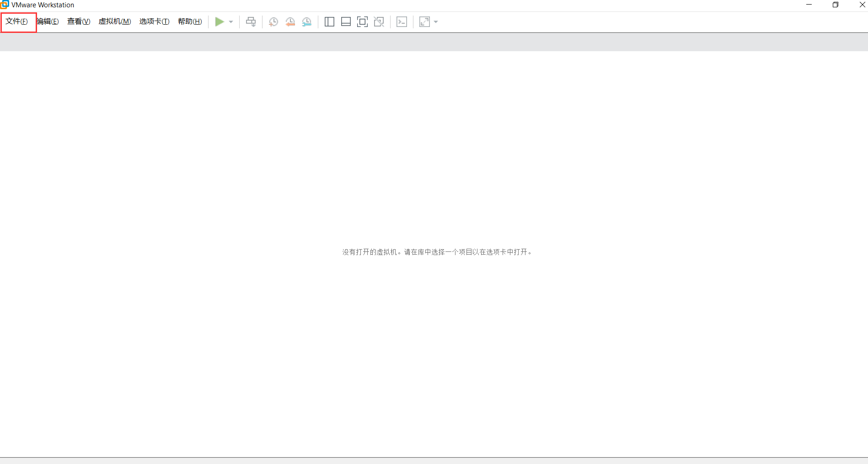Click the Unity mode icon
The height and width of the screenshot is (464, 868).
(379, 21)
